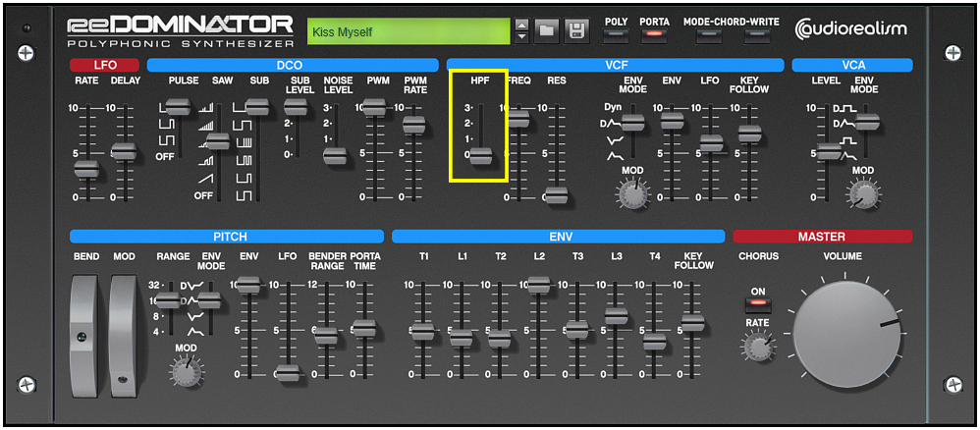Click the VCF ENV MODE selector slider
The image size is (980, 430).
coord(633,123)
